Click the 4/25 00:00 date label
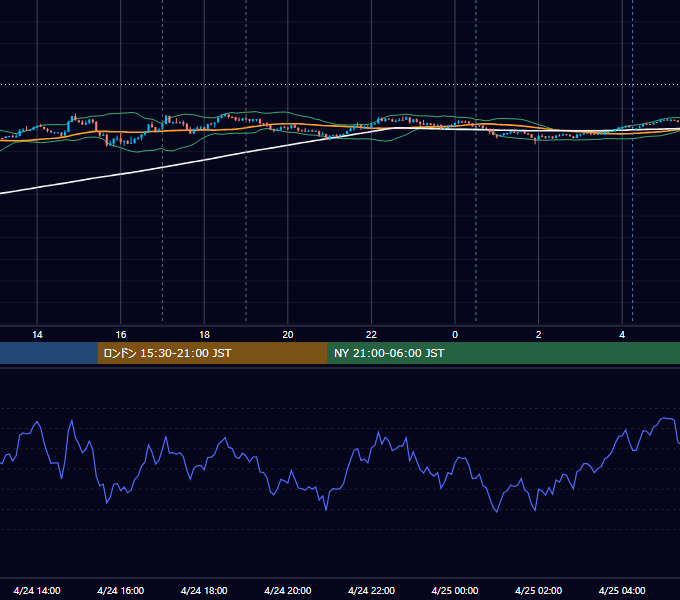Image resolution: width=680 pixels, height=600 pixels. [x=455, y=590]
